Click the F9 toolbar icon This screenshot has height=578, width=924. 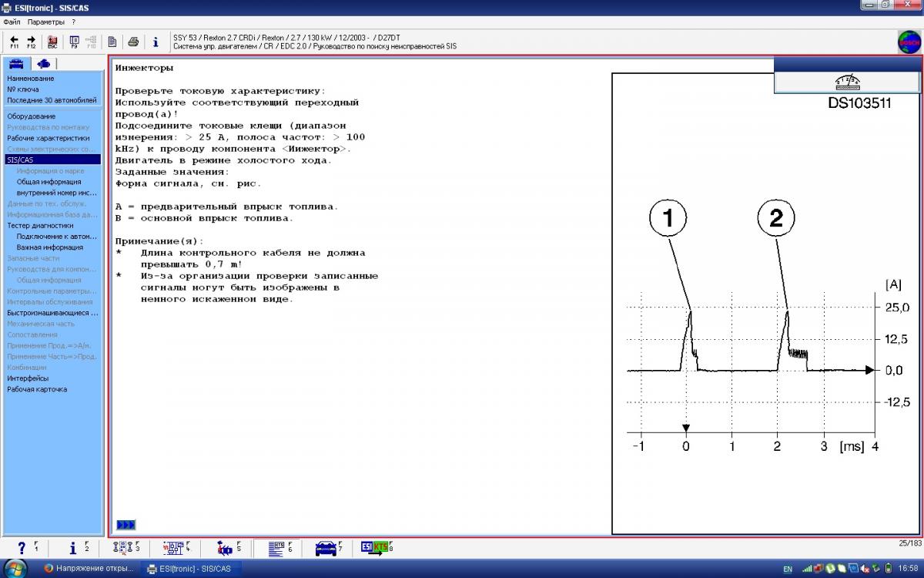pos(75,42)
